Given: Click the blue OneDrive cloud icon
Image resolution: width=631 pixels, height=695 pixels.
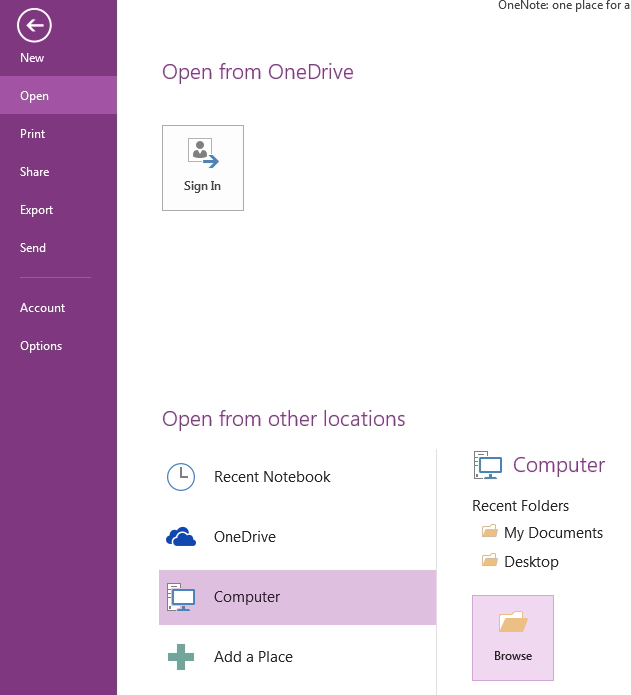Looking at the screenshot, I should 181,537.
